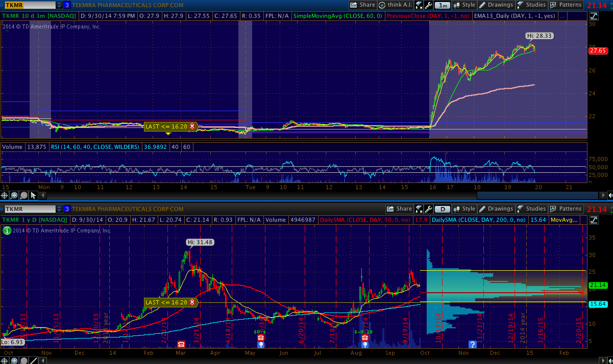Open the Patterns menu in lower chart toolbar
Image resolution: width=613 pixels, height=364 pixels.
(566, 209)
